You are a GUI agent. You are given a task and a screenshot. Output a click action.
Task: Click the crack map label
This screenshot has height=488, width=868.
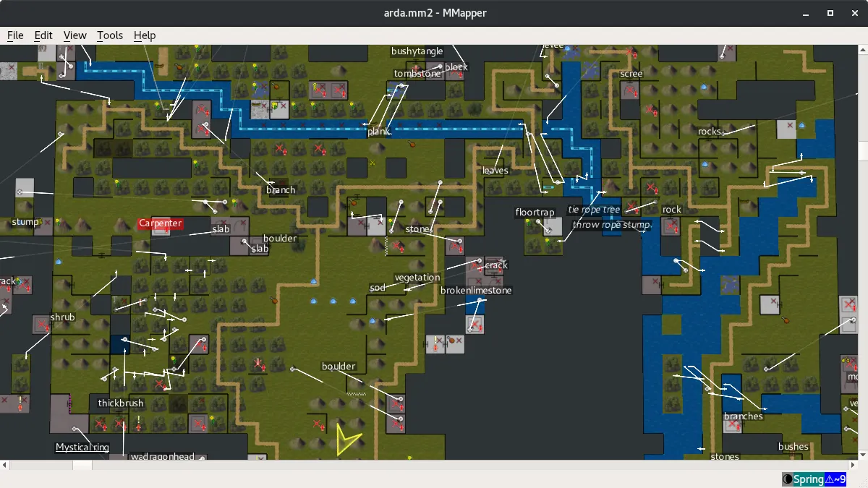496,265
